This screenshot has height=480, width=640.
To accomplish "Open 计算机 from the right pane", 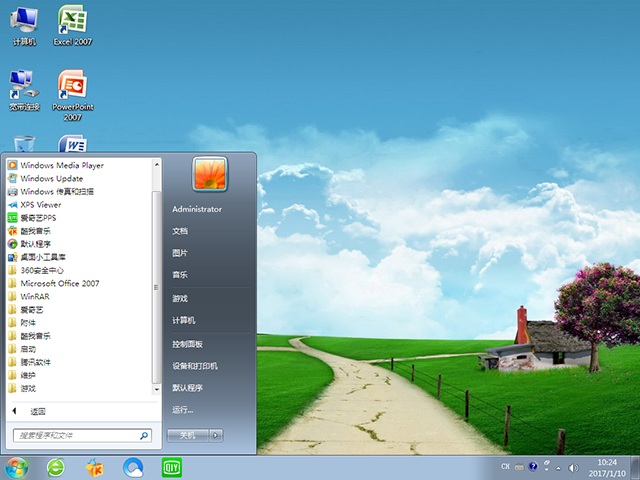I will tap(184, 320).
